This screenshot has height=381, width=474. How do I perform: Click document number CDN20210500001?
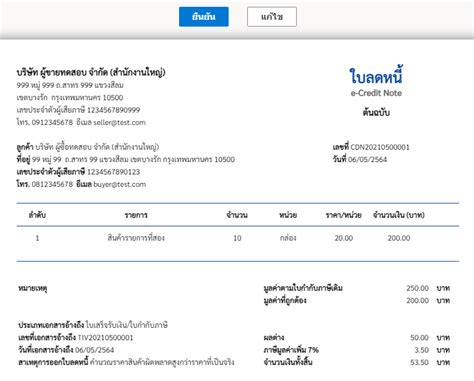click(380, 147)
